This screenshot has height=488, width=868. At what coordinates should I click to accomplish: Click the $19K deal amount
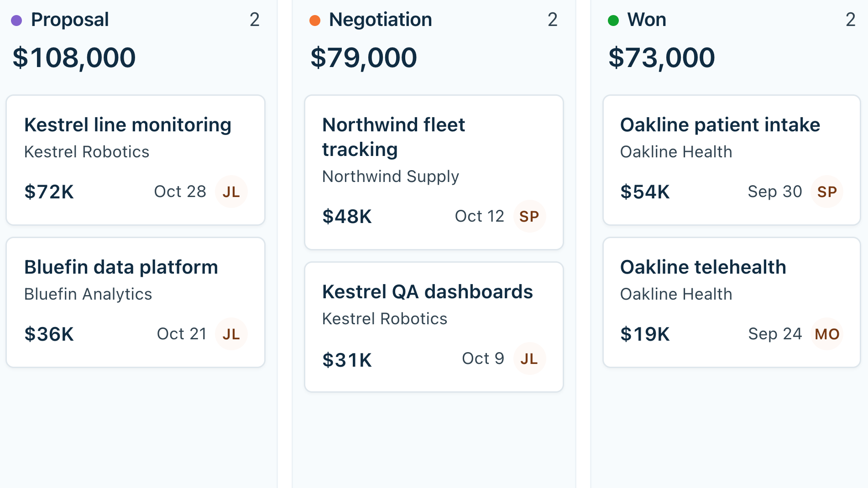[645, 334]
